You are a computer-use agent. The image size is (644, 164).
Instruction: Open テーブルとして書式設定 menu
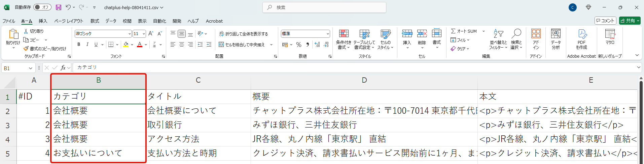click(364, 39)
